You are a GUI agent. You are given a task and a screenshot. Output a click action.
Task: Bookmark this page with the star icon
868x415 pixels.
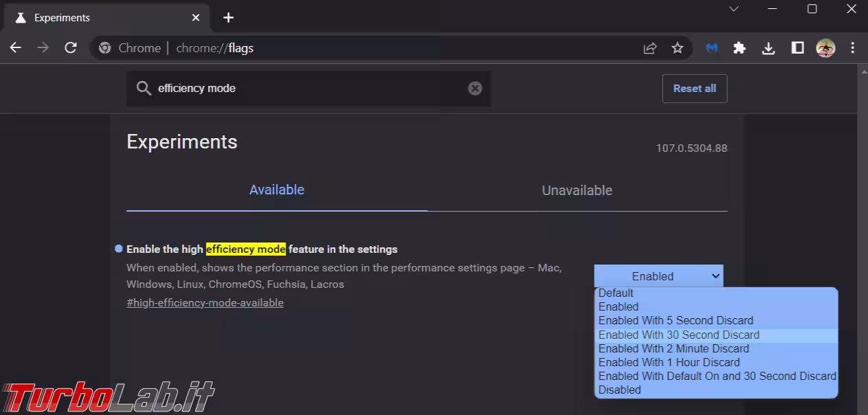[x=677, y=48]
